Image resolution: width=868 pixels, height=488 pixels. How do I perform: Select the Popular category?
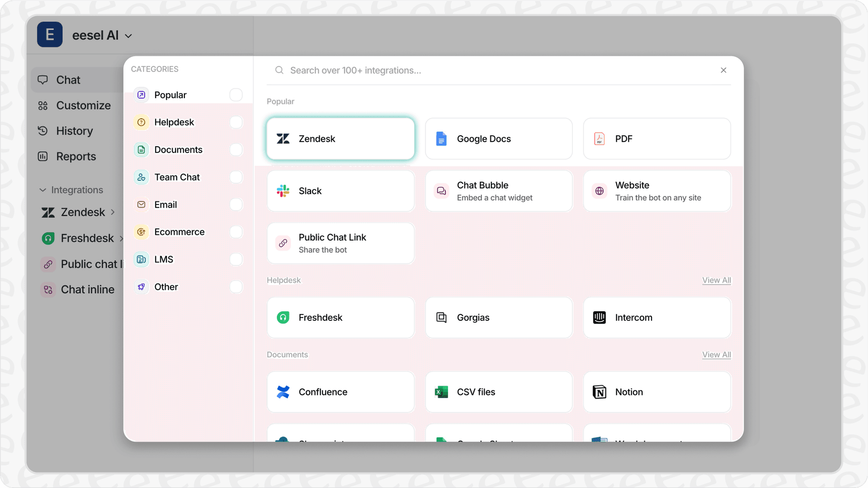click(x=188, y=95)
